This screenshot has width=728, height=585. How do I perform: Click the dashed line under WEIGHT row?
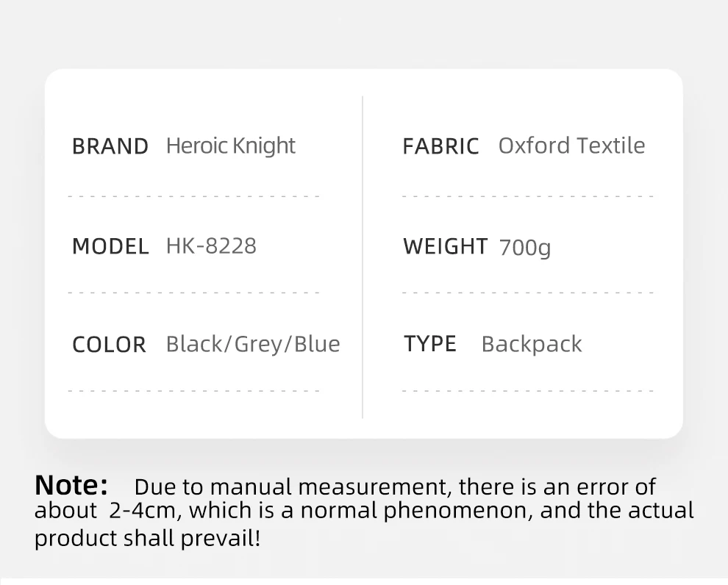[x=527, y=292]
